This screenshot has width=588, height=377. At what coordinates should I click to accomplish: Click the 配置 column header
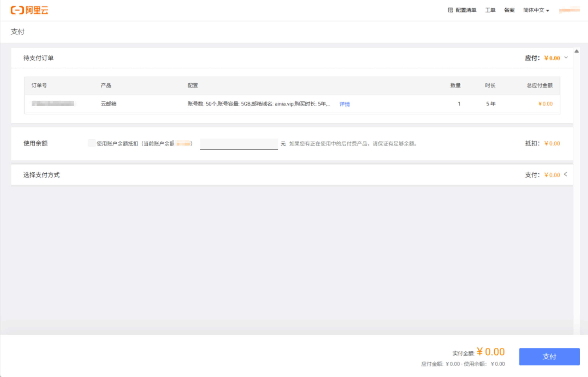pyautogui.click(x=193, y=85)
